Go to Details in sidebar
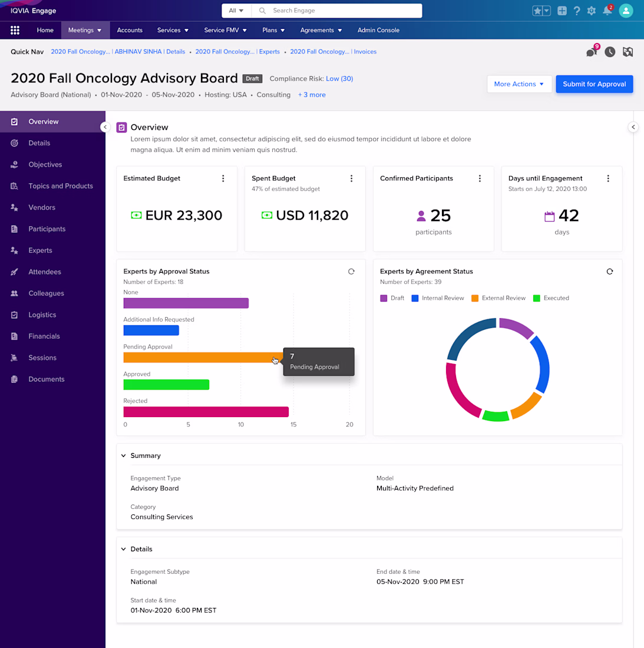The image size is (644, 648). (x=52, y=143)
